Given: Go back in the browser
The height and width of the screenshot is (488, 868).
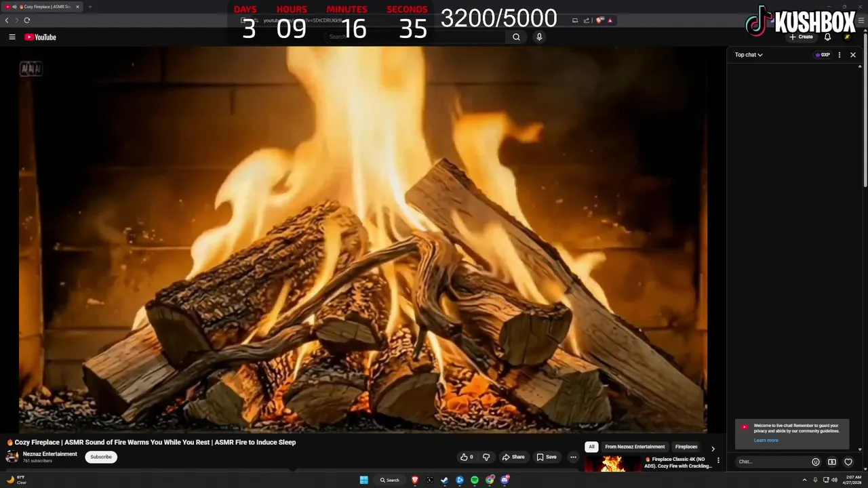Looking at the screenshot, I should point(7,20).
